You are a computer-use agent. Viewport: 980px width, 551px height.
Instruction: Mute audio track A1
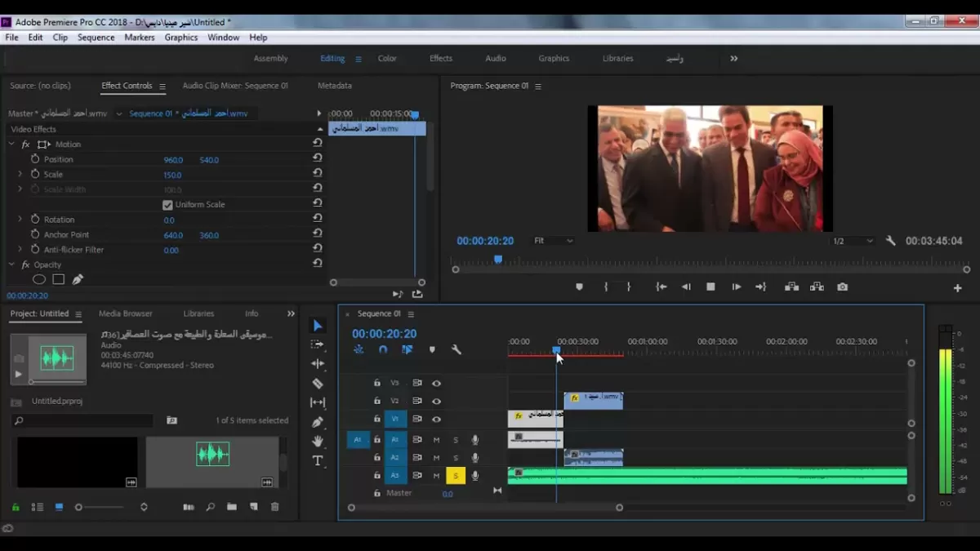pos(436,440)
